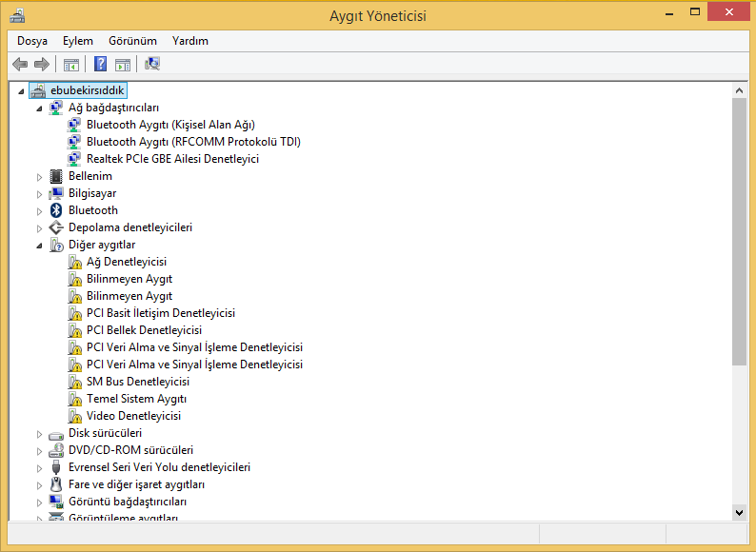756x552 pixels.
Task: Select PCI Basit İletişim Denetleyicisi
Action: 161,313
